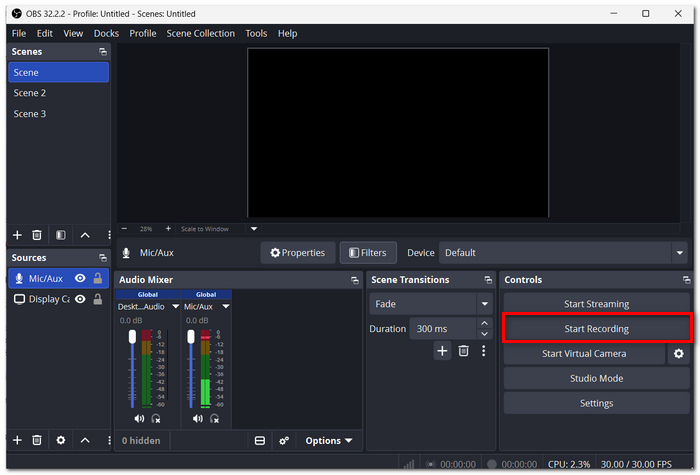Open the Help menu
The image size is (700, 475).
288,33
